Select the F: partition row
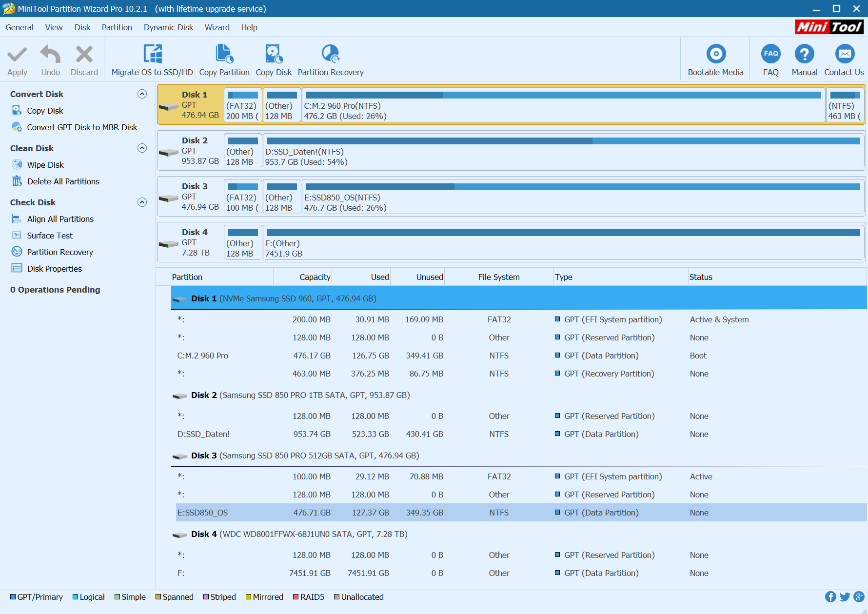Screen dimensions: 868x614 tap(521, 573)
